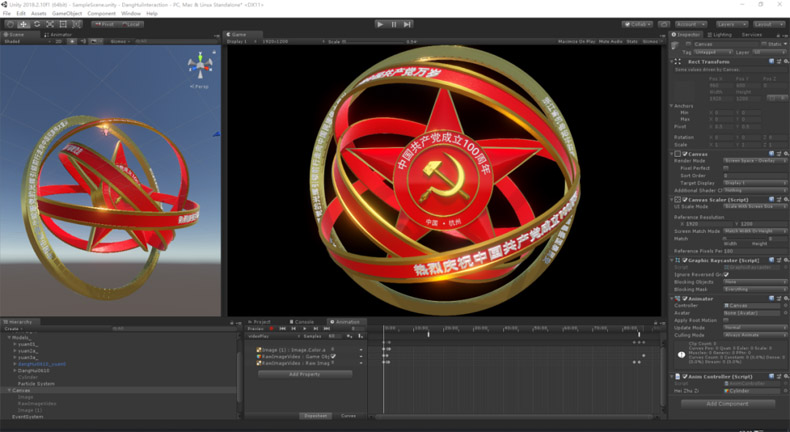Click the Step frame button in top toolbar
Image resolution: width=790 pixels, height=432 pixels.
point(408,24)
